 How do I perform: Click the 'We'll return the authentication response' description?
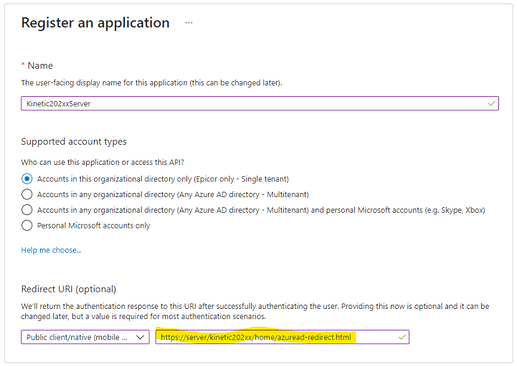click(255, 311)
